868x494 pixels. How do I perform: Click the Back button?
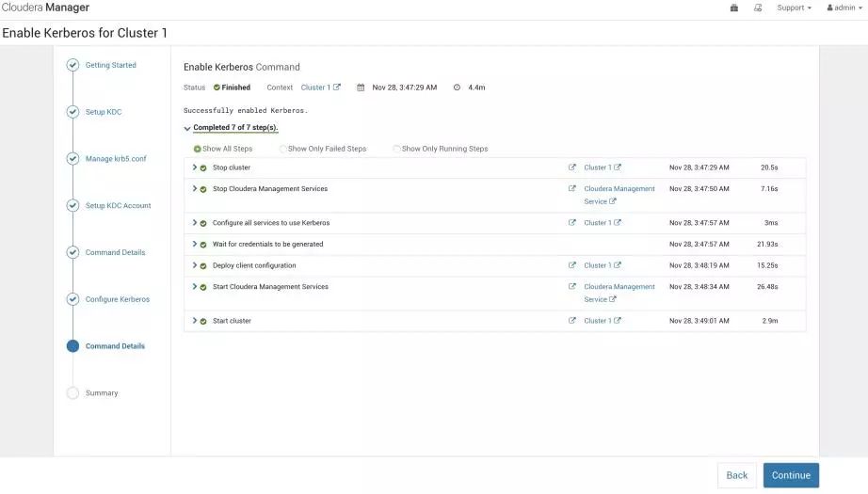point(737,475)
